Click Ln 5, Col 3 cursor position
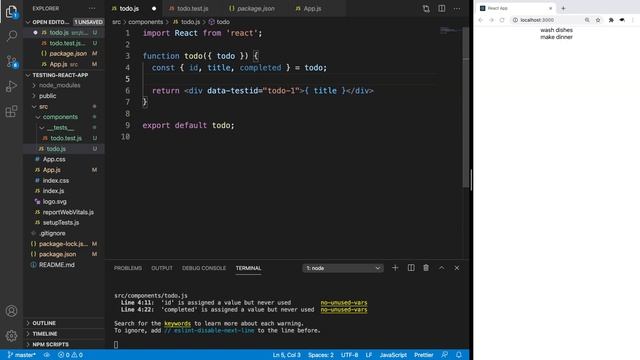This screenshot has height=360, width=640. 287,355
